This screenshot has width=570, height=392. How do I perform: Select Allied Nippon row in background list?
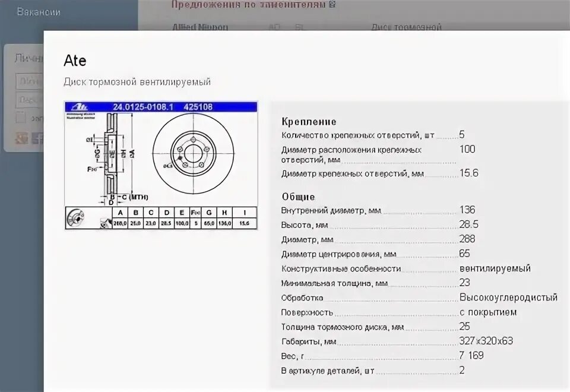[200, 27]
